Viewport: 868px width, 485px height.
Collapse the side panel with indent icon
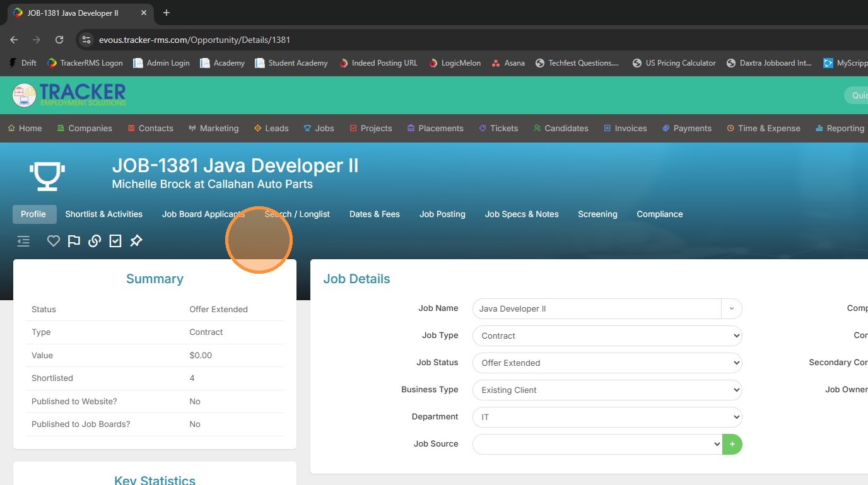(x=23, y=241)
